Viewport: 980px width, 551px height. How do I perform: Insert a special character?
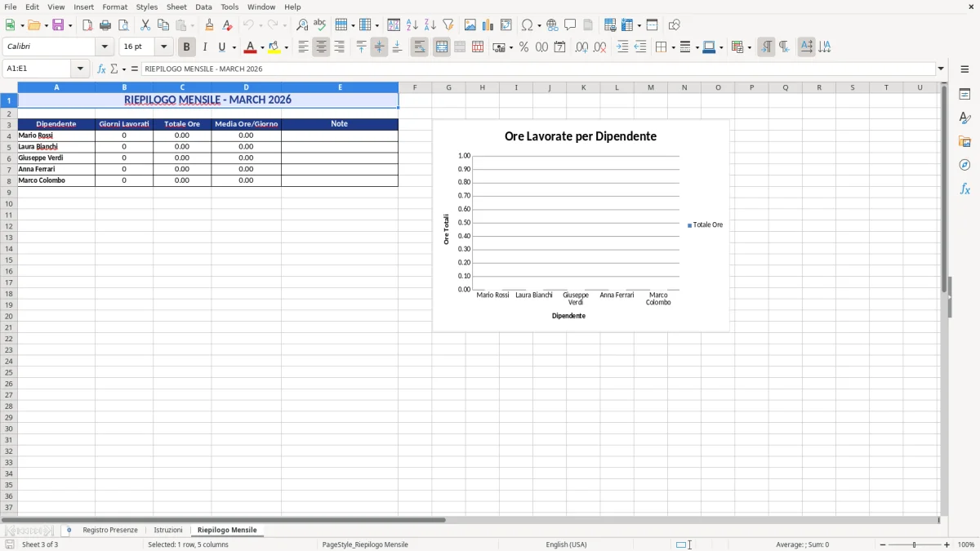pos(527,24)
